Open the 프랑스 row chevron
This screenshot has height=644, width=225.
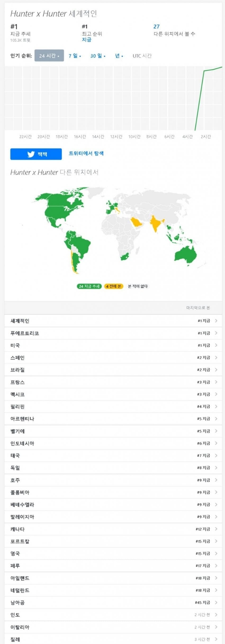(x=216, y=382)
